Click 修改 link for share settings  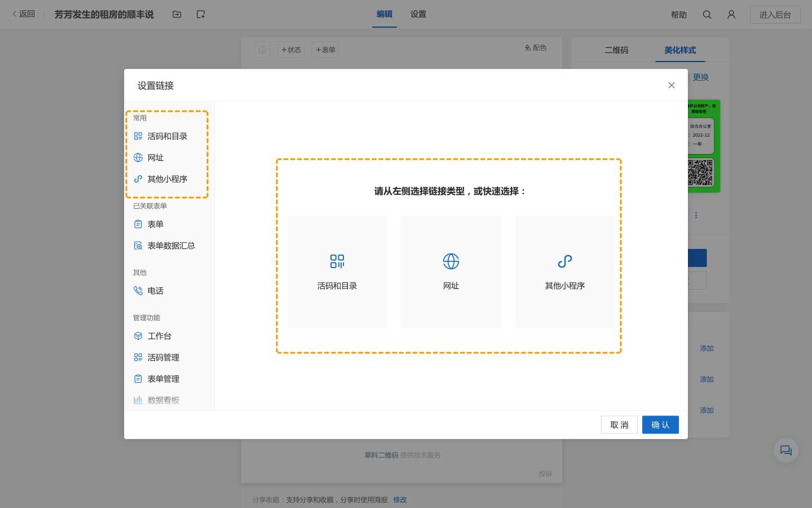[400, 500]
